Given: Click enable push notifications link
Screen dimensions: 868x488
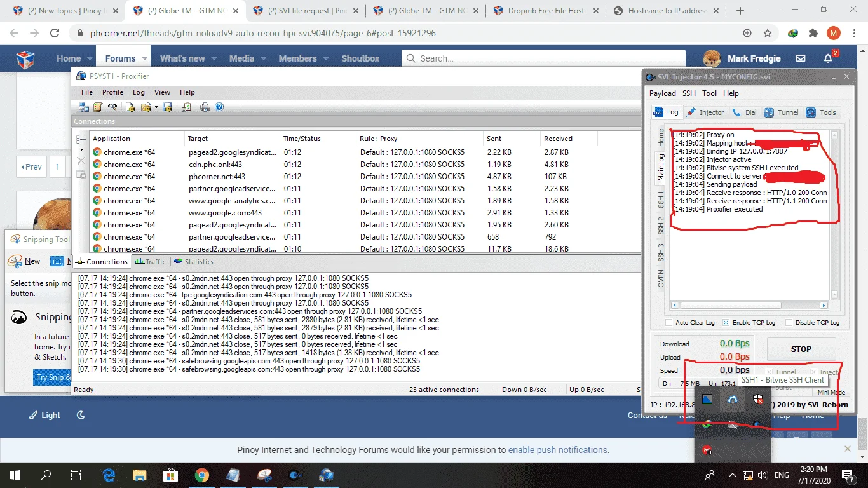Looking at the screenshot, I should 557,450.
